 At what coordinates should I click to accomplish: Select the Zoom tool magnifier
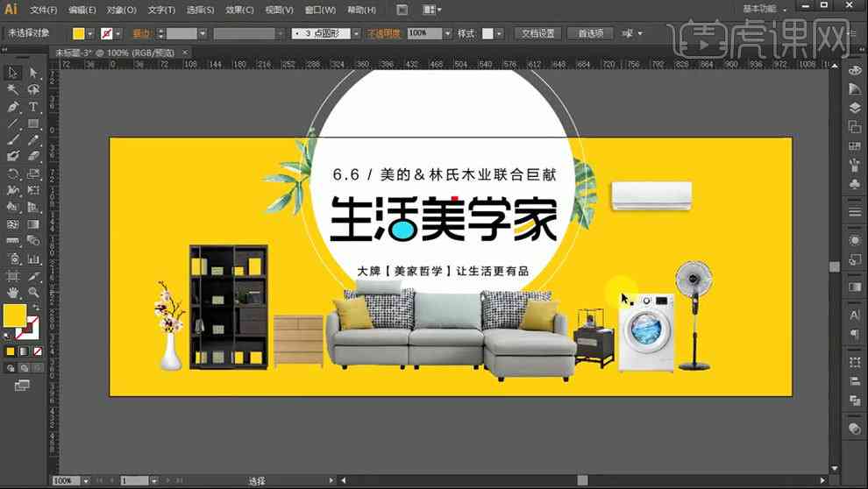click(33, 292)
